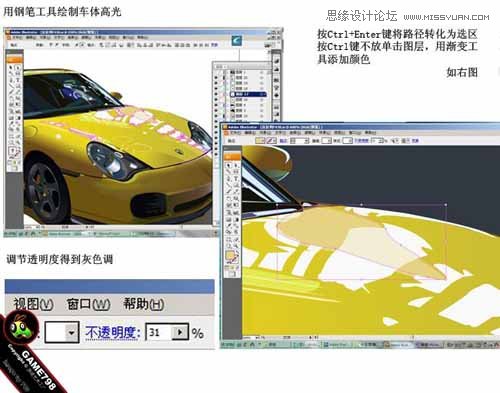Open the 帮助(H) menu in the enlarged panel
Viewport: 500px width, 393px height.
point(144,304)
